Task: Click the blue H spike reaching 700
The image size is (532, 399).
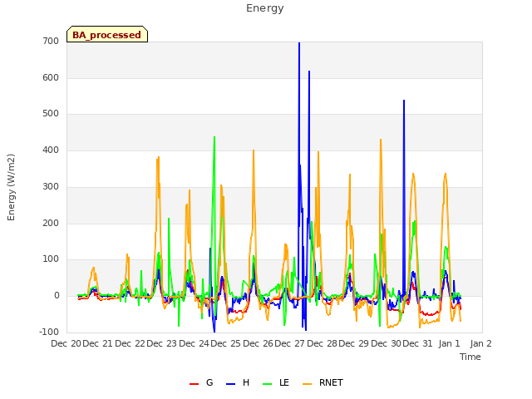Action: pyautogui.click(x=299, y=44)
